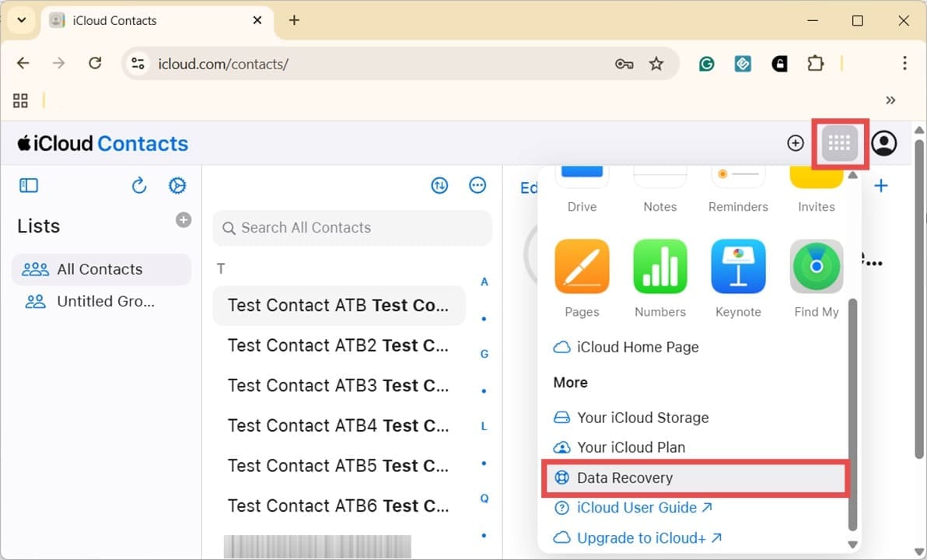This screenshot has width=927, height=560.
Task: Open the sort order icon
Action: (x=439, y=186)
